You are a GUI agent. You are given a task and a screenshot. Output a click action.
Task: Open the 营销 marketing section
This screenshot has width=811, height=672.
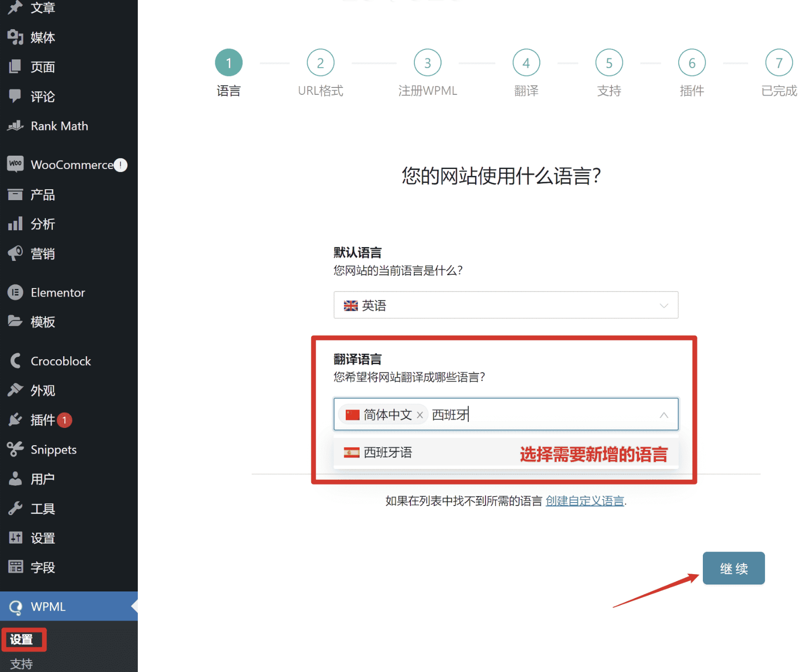coord(42,253)
